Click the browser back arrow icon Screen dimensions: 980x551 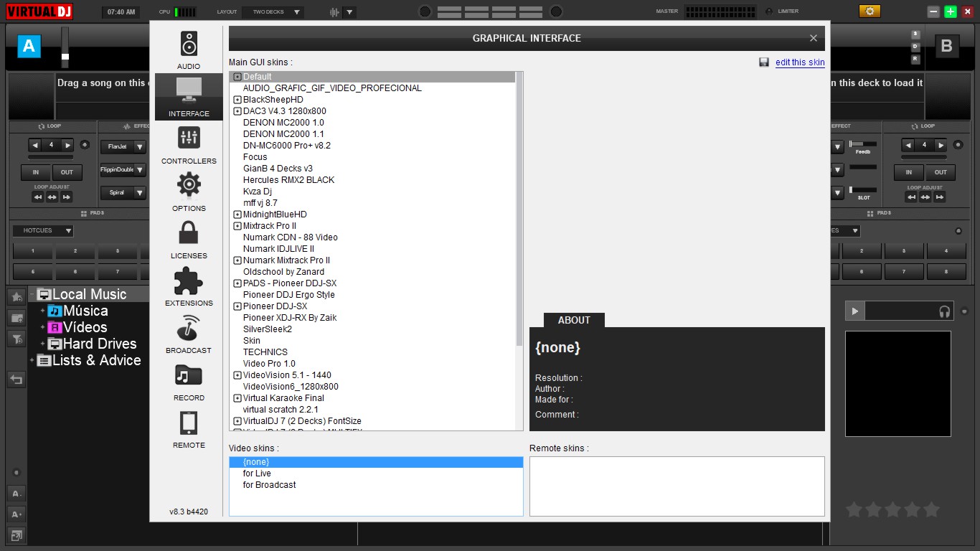(x=17, y=380)
